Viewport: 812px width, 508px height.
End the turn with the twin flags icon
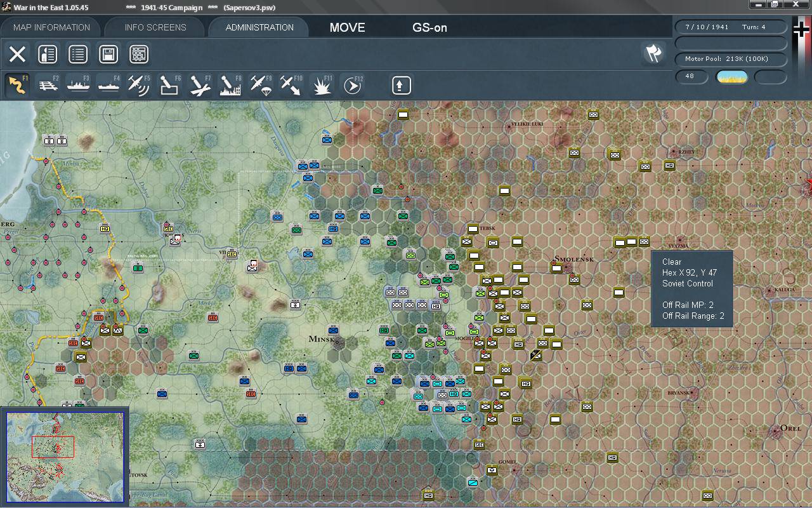pyautogui.click(x=653, y=53)
